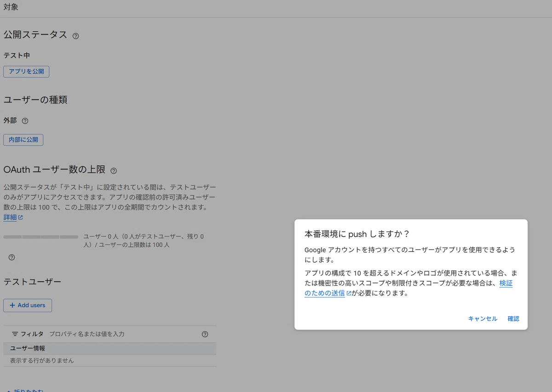The image size is (552, 392).
Task: Click the help icon next to 公開ステータス
Action: click(x=76, y=36)
